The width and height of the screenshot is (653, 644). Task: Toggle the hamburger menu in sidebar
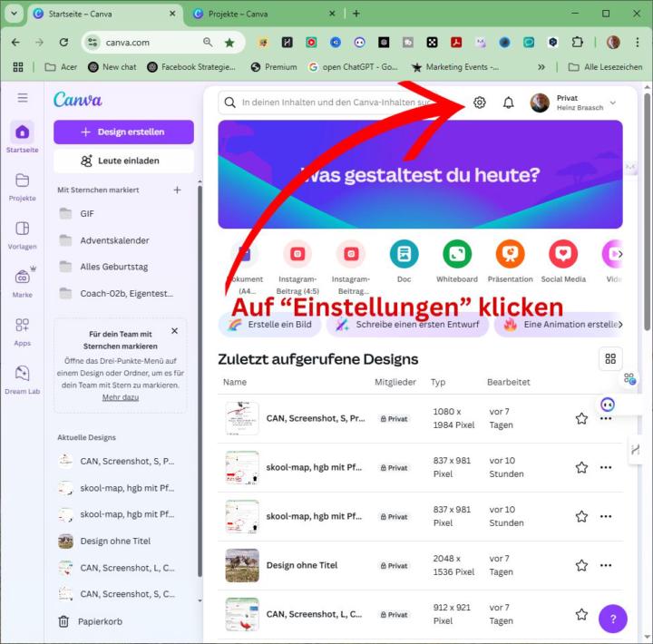pos(23,98)
